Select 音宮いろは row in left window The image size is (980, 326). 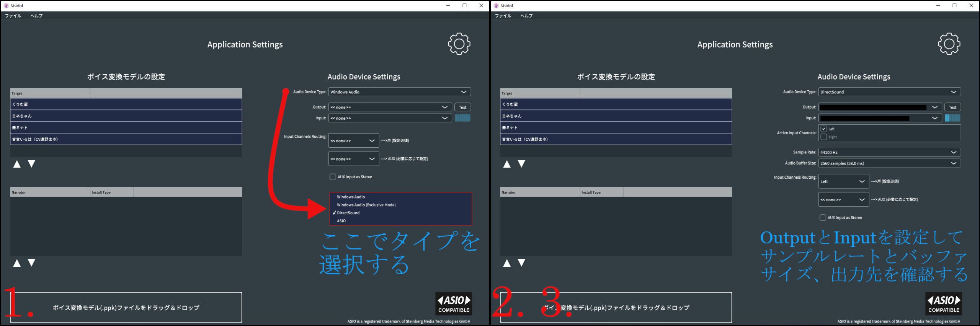click(x=126, y=139)
